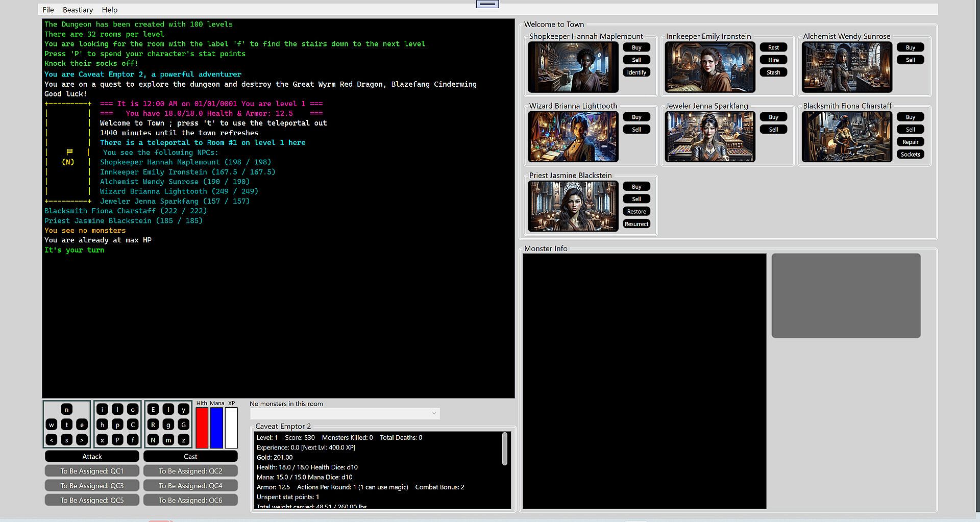Click the 'f' key button

coord(133,440)
